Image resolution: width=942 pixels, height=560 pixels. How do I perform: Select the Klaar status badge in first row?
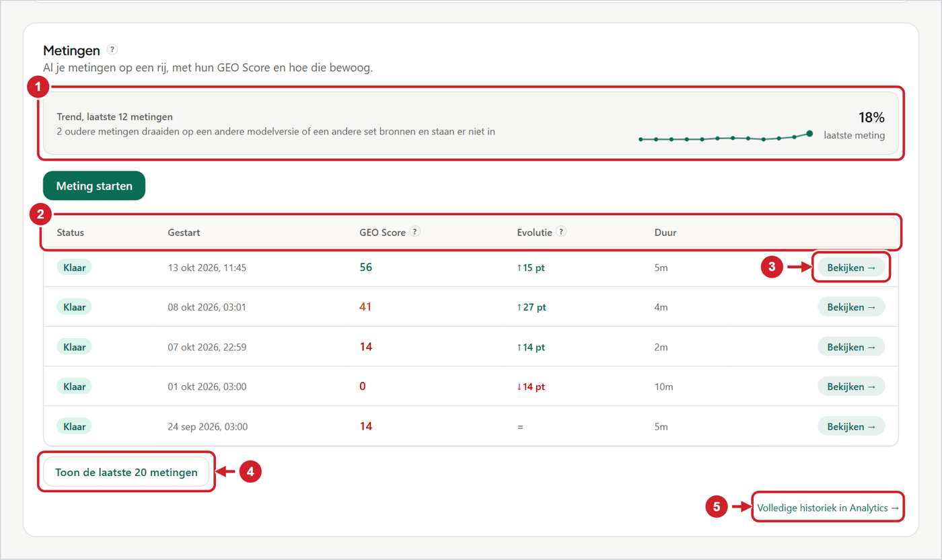74,267
